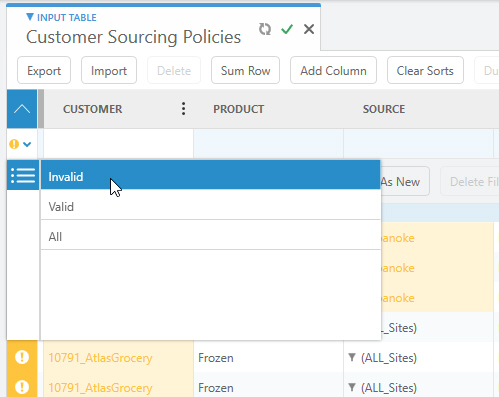Click the Customer column filter input
499x397 pixels.
[x=118, y=144]
